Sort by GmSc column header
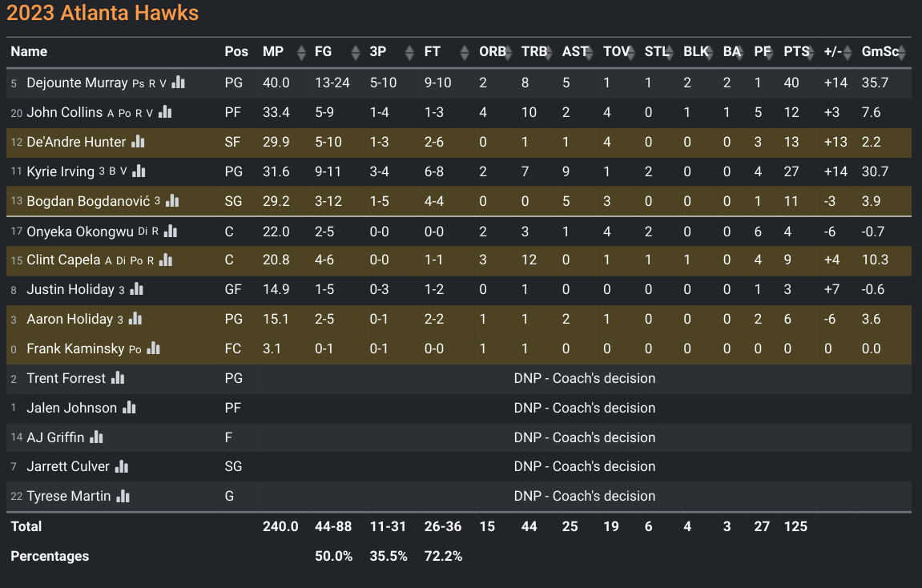Image resolution: width=922 pixels, height=588 pixels. (x=880, y=52)
